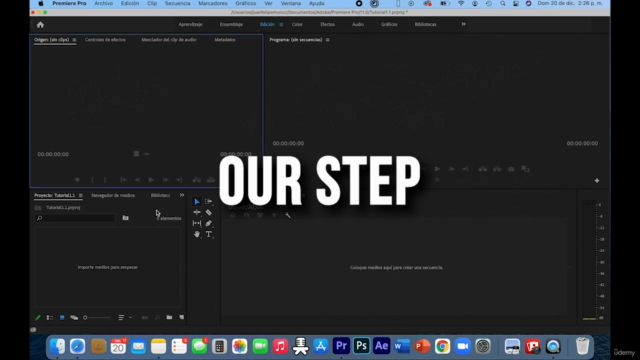The height and width of the screenshot is (360, 640).
Task: Open the Gráficos workspace
Action: point(389,24)
